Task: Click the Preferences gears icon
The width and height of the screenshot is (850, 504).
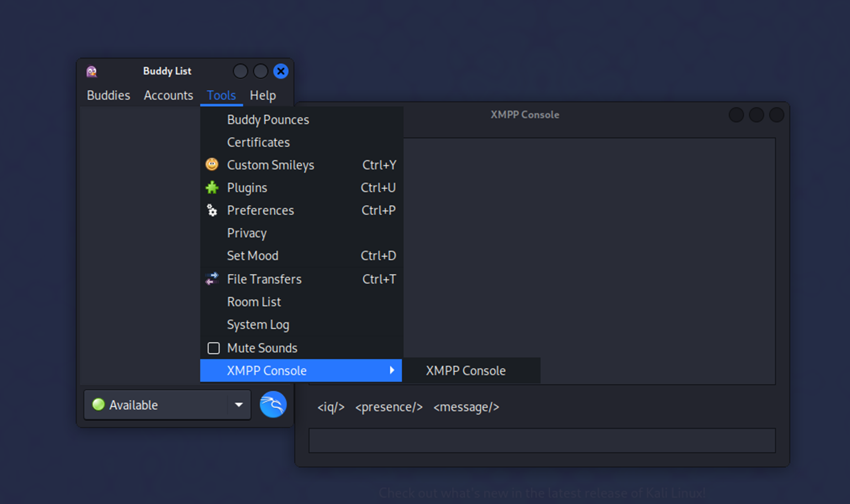Action: pyautogui.click(x=212, y=210)
